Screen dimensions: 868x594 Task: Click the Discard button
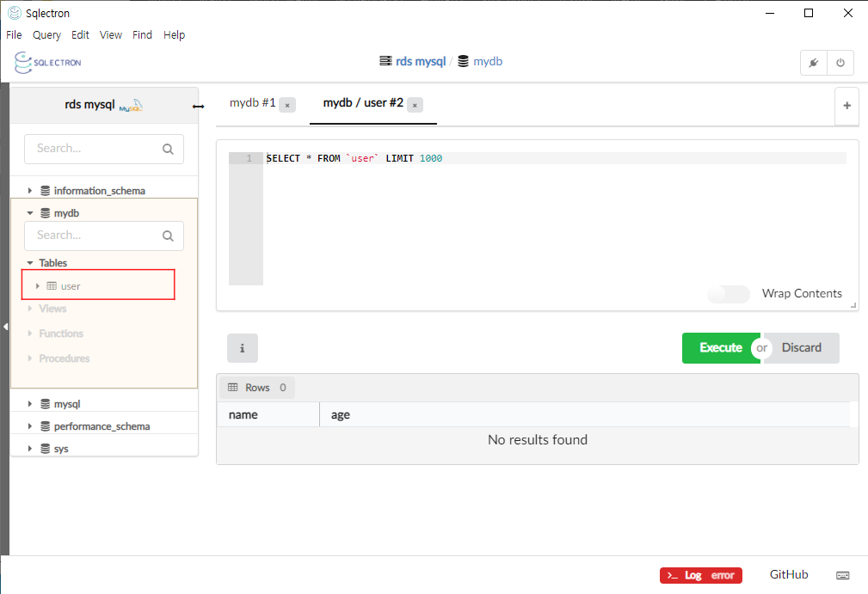click(802, 348)
